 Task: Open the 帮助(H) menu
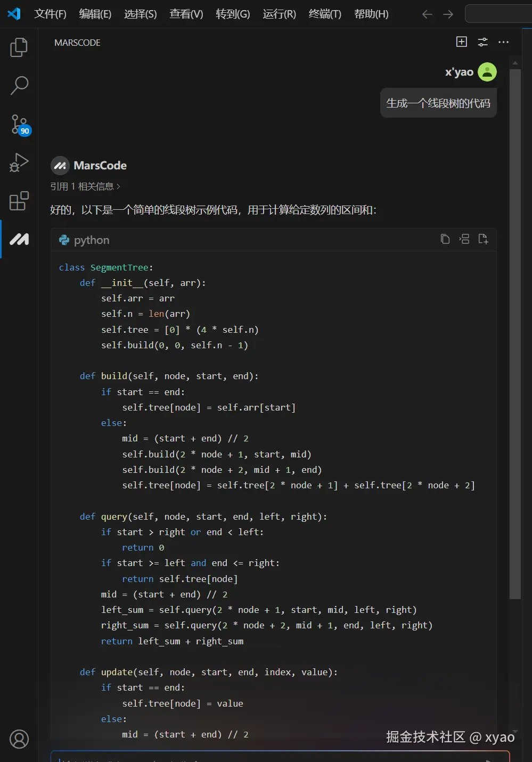point(371,14)
